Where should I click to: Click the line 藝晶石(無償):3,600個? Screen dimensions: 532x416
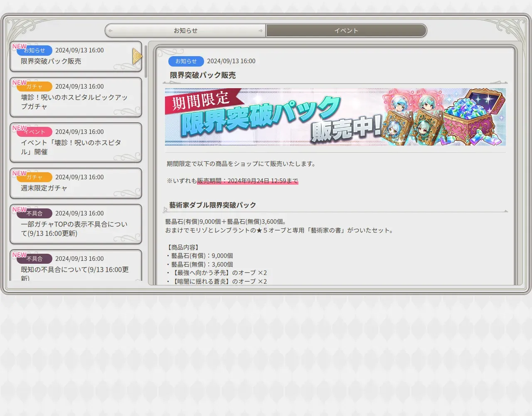point(199,265)
